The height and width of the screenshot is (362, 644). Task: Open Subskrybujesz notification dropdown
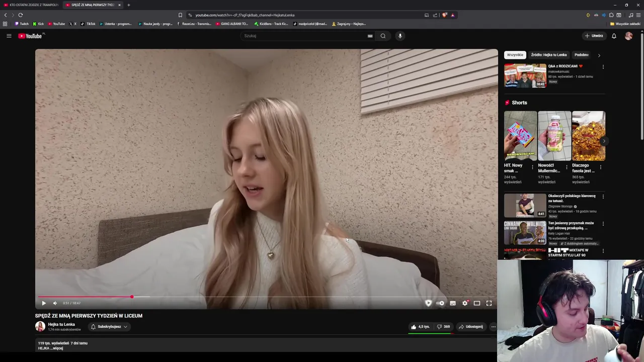point(109,327)
